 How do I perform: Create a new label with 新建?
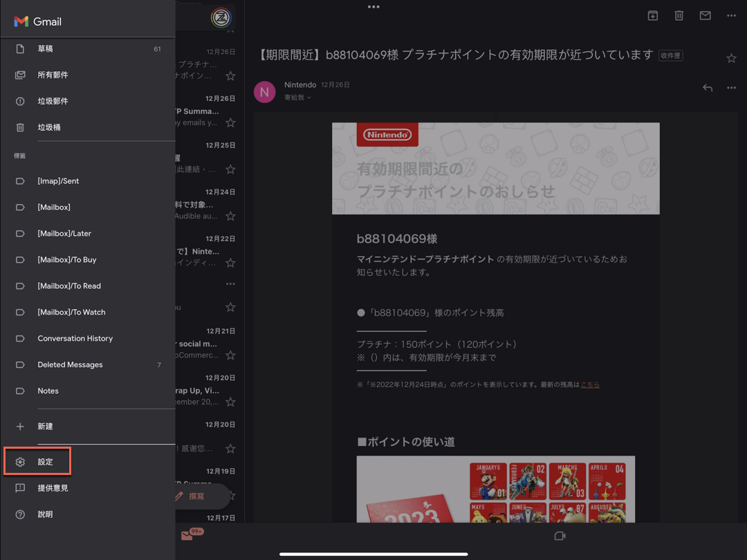pos(88,426)
